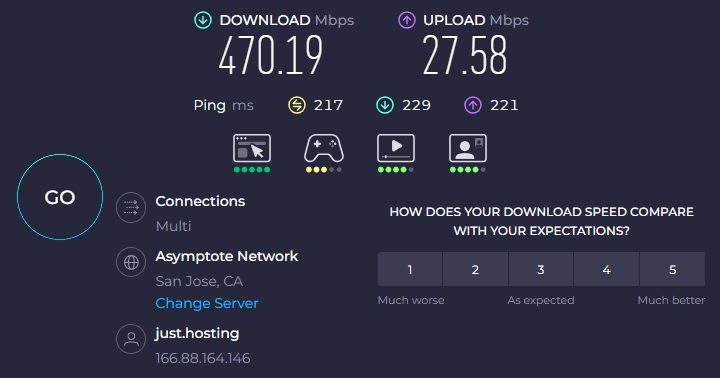Image resolution: width=720 pixels, height=378 pixels.
Task: Click the Connections arrows icon
Action: point(131,208)
